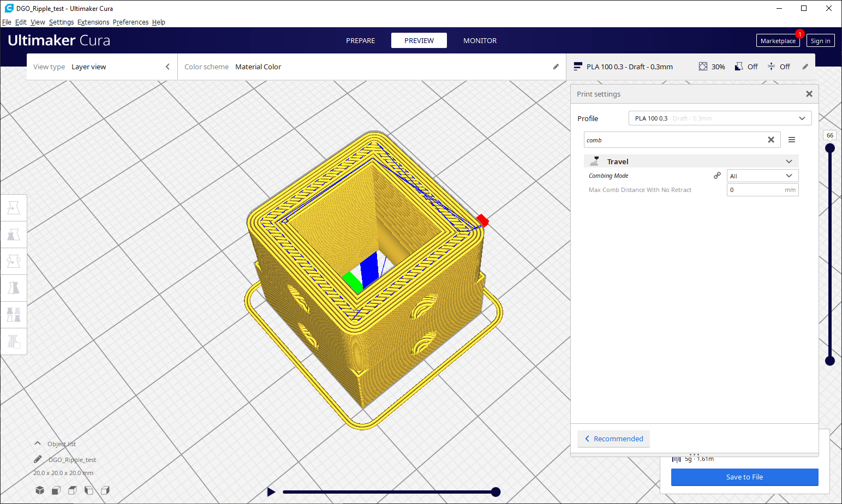The height and width of the screenshot is (504, 842).
Task: Click the Sign in button
Action: 820,41
